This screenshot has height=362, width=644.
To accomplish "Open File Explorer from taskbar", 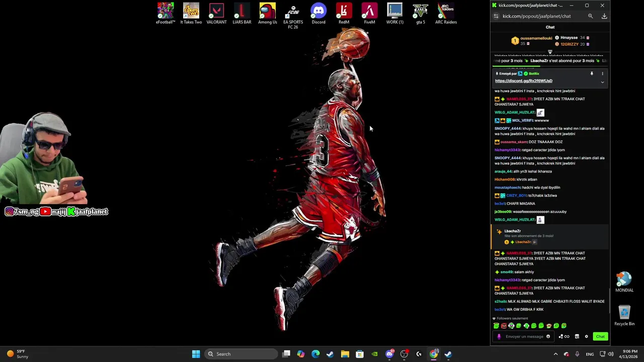I will pyautogui.click(x=345, y=354).
